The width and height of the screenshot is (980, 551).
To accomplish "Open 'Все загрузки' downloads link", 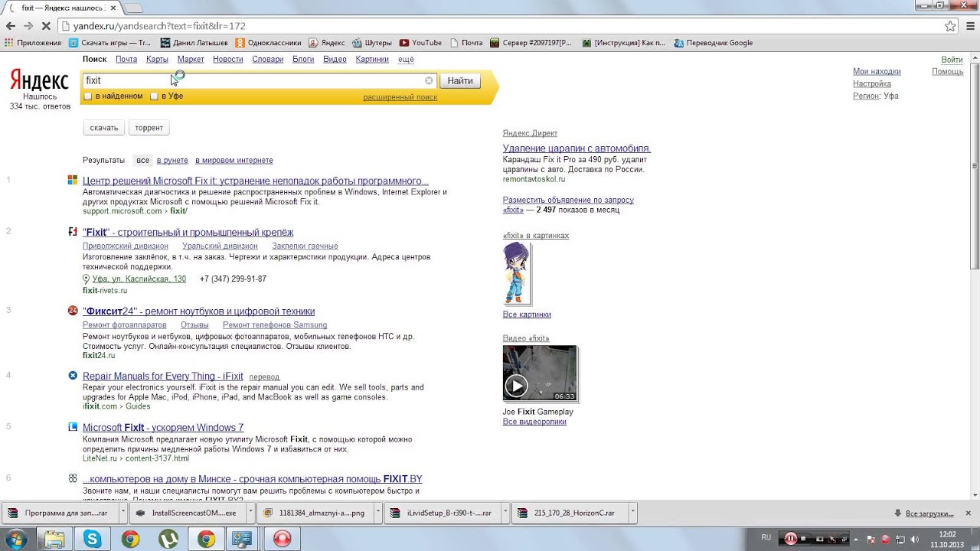I will (x=929, y=514).
